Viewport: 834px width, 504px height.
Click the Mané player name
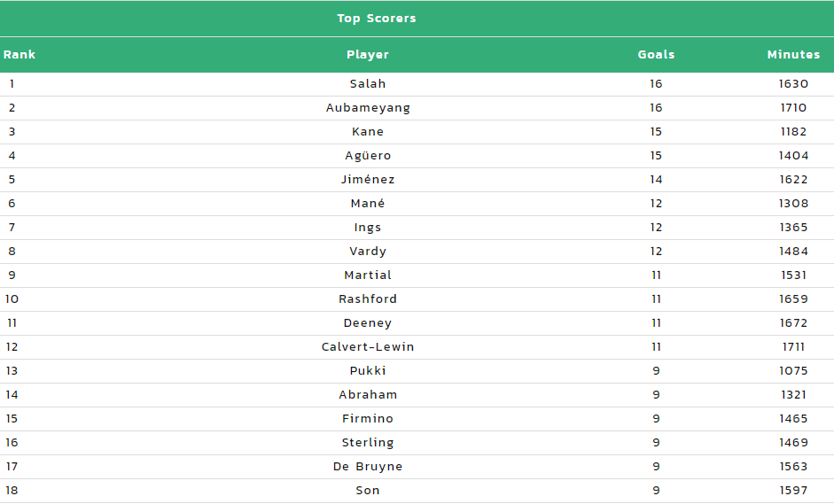tap(368, 203)
